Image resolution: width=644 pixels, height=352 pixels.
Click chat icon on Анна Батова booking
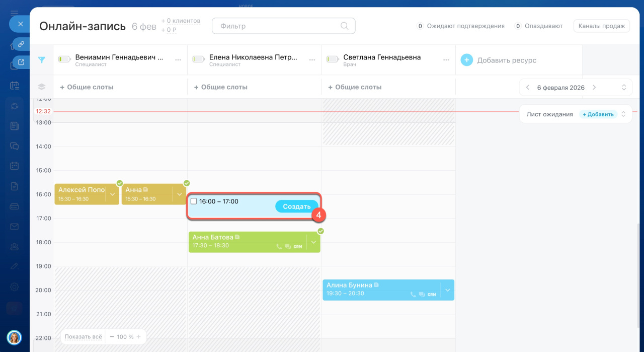[x=288, y=247]
